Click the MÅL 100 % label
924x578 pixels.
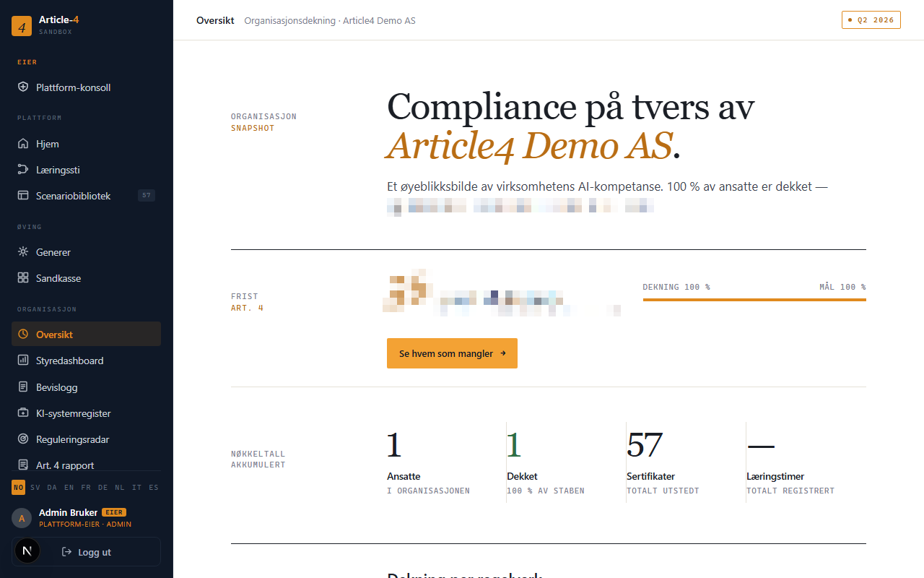(842, 287)
